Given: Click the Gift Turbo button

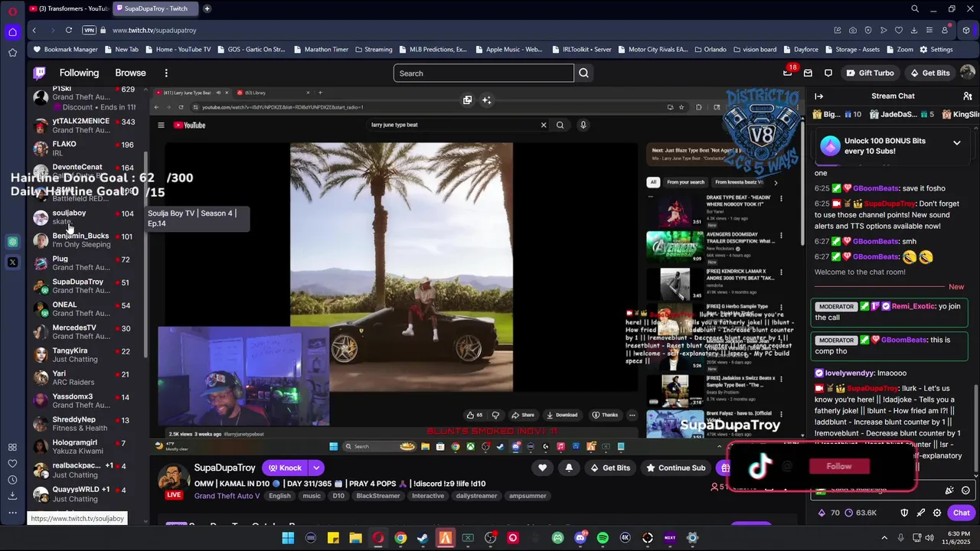Looking at the screenshot, I should tap(870, 73).
